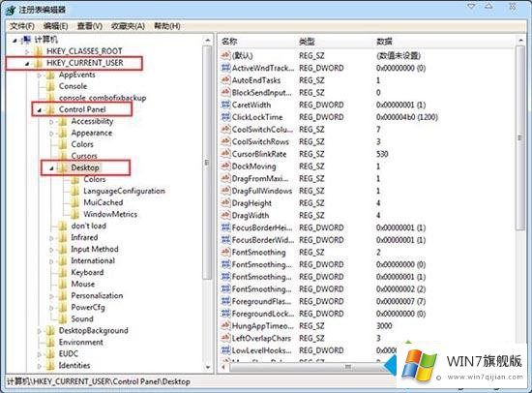Click the Environment folder icon
Image resolution: width=532 pixels, height=393 pixels.
[50, 342]
